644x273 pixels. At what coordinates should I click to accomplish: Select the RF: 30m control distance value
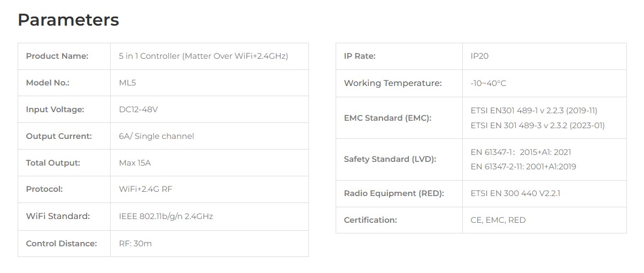point(135,244)
